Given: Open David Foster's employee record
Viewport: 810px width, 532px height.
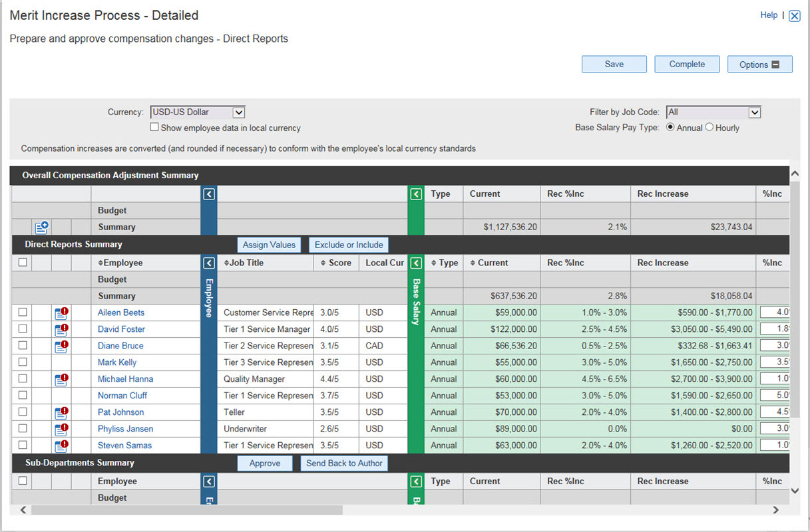Looking at the screenshot, I should (120, 329).
